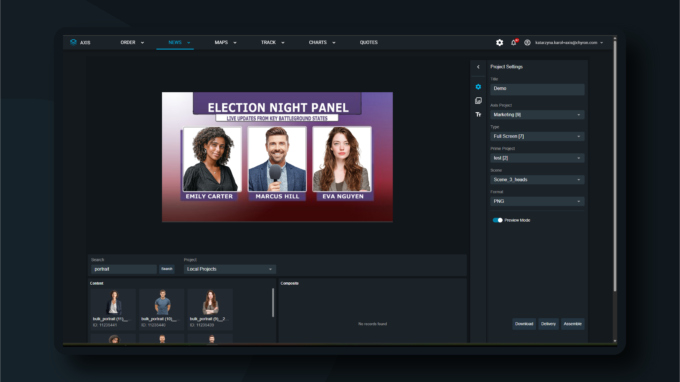680x382 pixels.
Task: Click the Search button next to portrait
Action: (x=167, y=269)
